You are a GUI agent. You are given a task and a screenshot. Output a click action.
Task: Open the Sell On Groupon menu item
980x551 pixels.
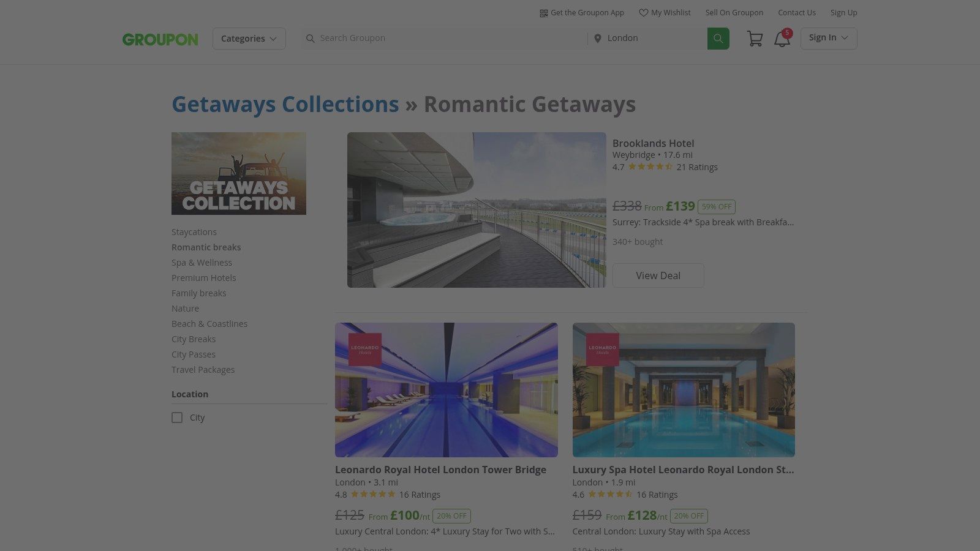click(x=734, y=12)
